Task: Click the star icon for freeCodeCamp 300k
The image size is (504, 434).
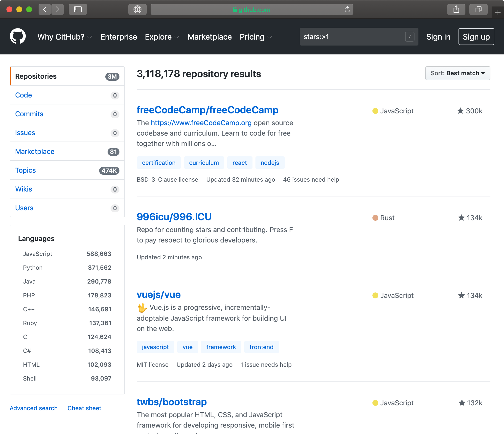Action: [460, 111]
